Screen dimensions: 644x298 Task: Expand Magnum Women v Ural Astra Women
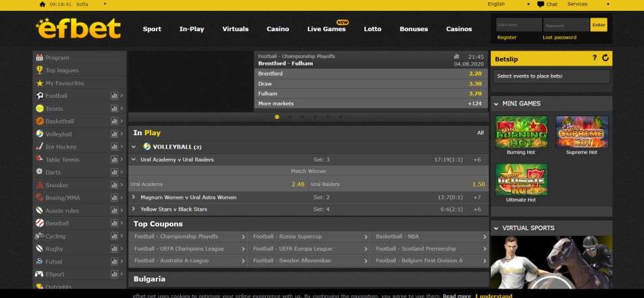click(134, 197)
